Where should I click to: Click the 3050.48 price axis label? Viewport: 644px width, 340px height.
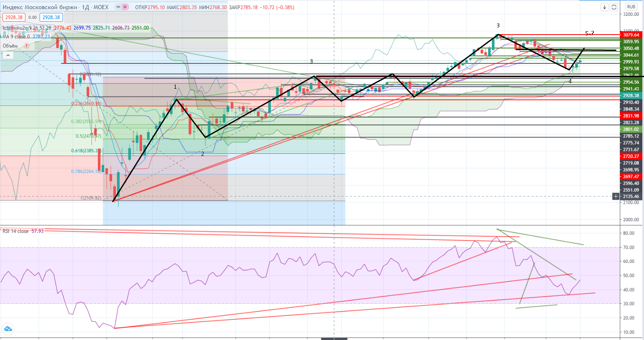[631, 48]
